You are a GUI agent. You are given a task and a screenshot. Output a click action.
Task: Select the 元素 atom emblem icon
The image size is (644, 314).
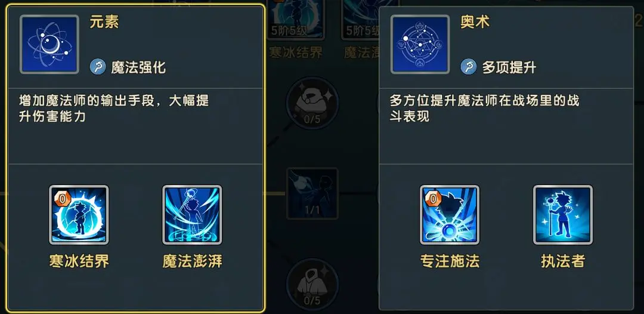(x=49, y=44)
